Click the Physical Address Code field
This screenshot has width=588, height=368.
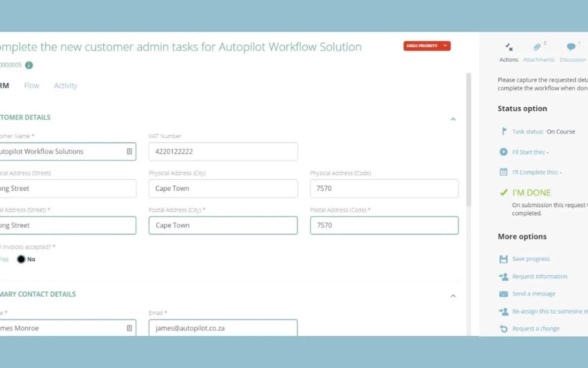click(x=384, y=188)
